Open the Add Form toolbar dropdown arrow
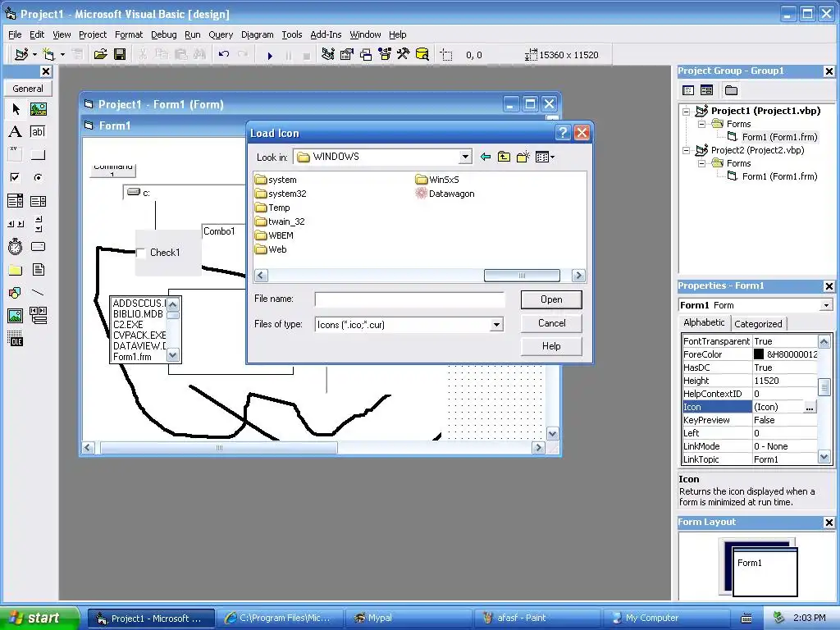Viewport: 840px width, 630px height. point(62,55)
